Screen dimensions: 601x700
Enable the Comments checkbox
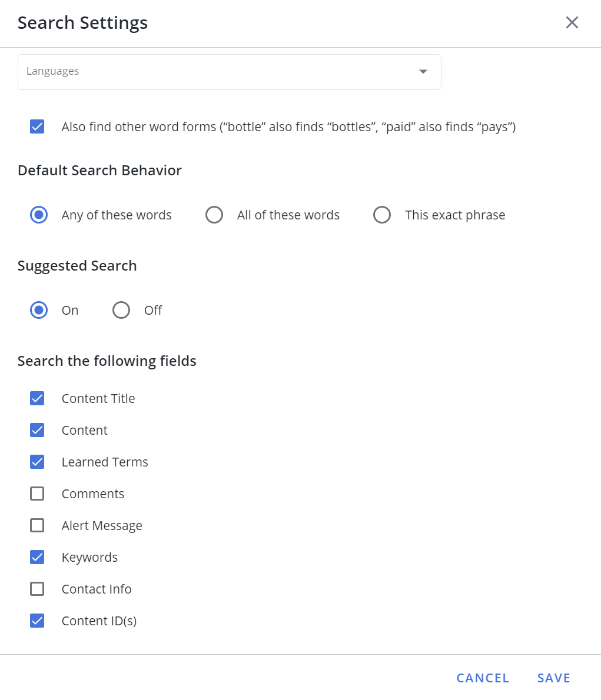(37, 494)
